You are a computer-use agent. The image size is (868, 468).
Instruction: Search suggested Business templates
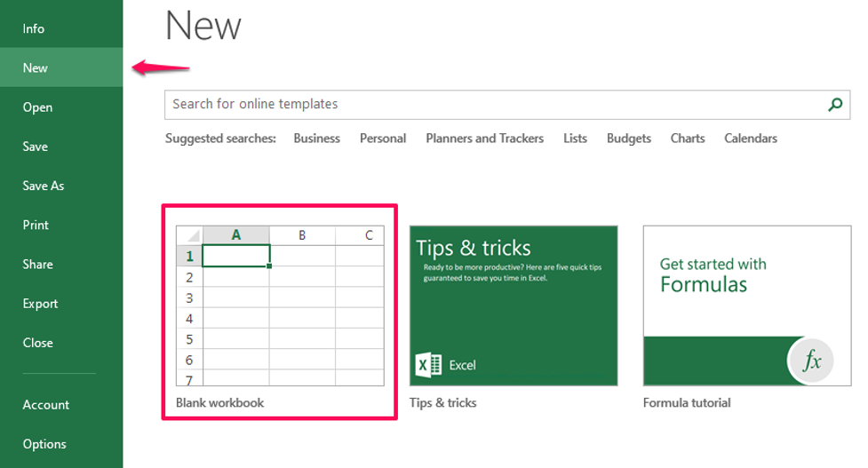pos(316,139)
